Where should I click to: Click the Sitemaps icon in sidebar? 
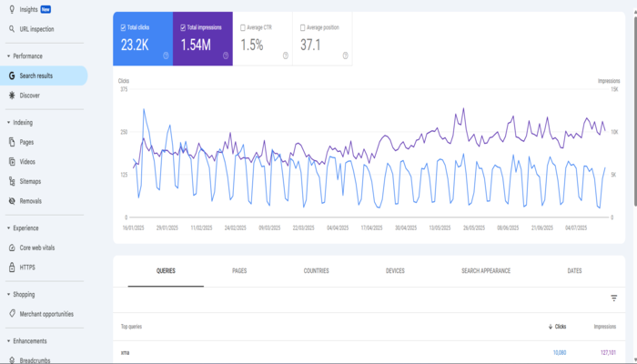click(x=11, y=182)
